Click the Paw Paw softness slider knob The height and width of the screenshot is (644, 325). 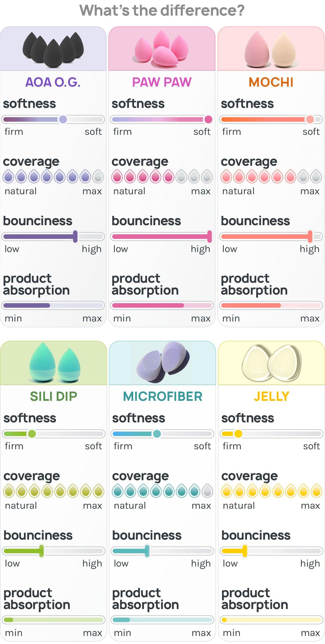click(x=208, y=119)
